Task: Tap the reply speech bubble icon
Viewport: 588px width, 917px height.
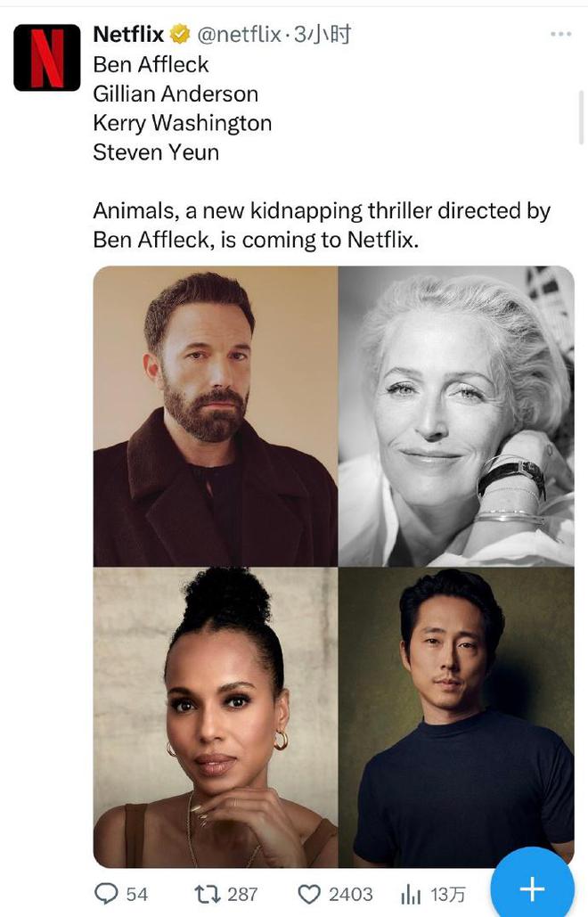Action: point(106,894)
